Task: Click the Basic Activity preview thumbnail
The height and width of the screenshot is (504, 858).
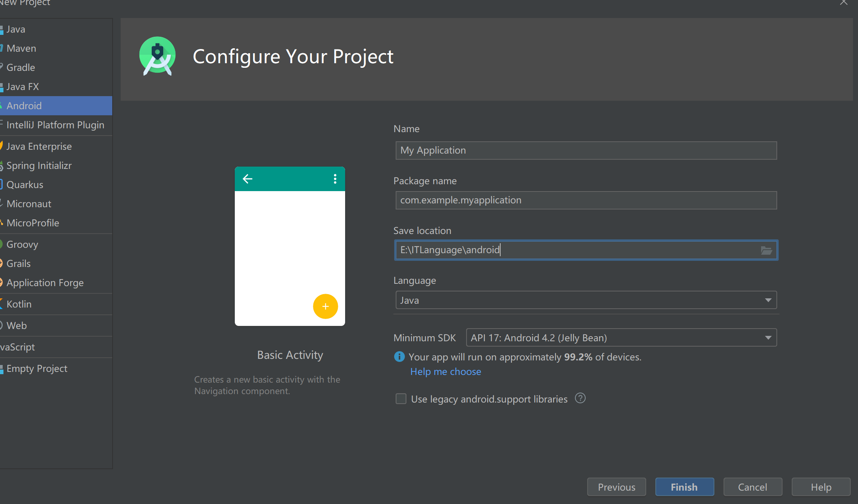Action: click(290, 246)
